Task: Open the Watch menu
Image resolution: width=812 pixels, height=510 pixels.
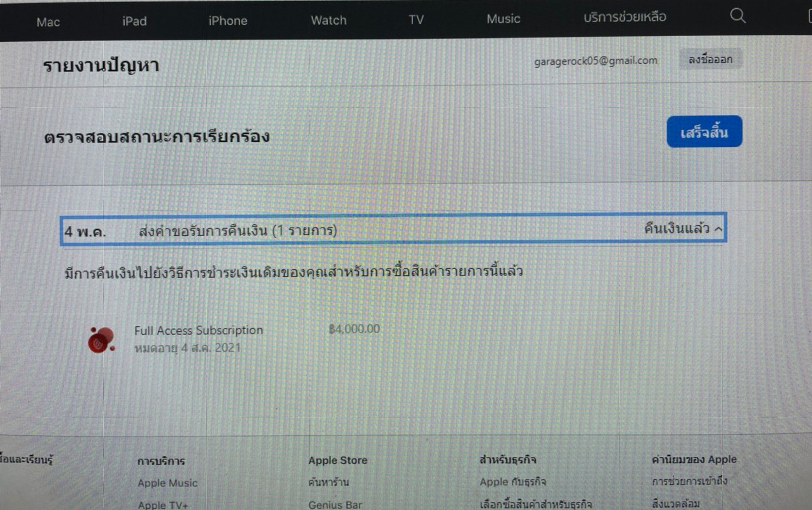Action: 329,20
